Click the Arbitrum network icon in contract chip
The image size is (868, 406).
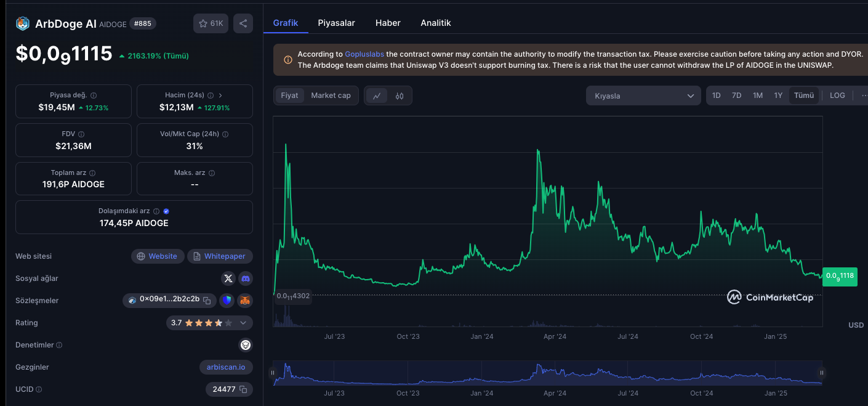(x=132, y=300)
